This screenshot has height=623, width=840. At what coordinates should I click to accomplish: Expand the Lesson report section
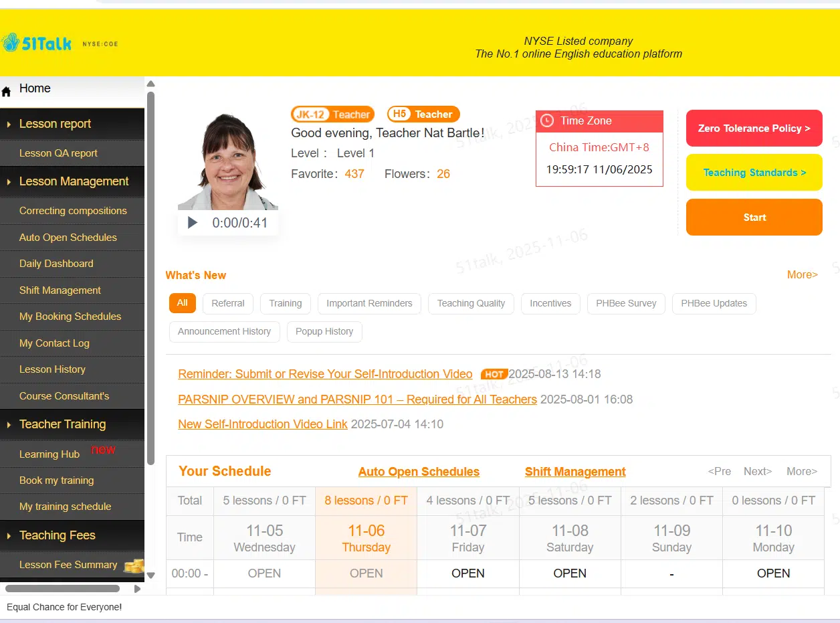pyautogui.click(x=55, y=124)
